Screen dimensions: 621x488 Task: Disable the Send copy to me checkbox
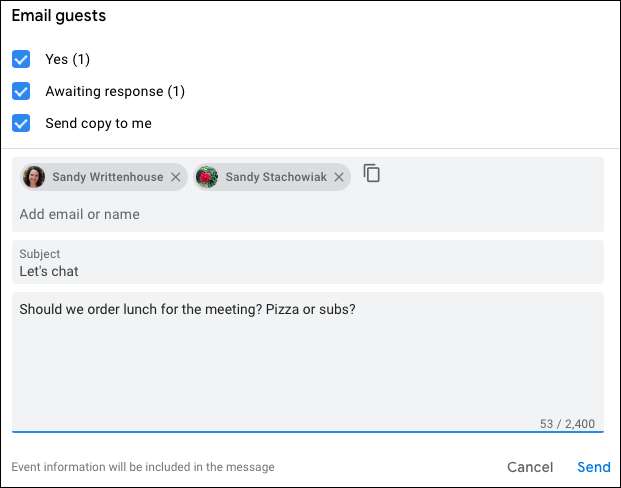pyautogui.click(x=21, y=124)
